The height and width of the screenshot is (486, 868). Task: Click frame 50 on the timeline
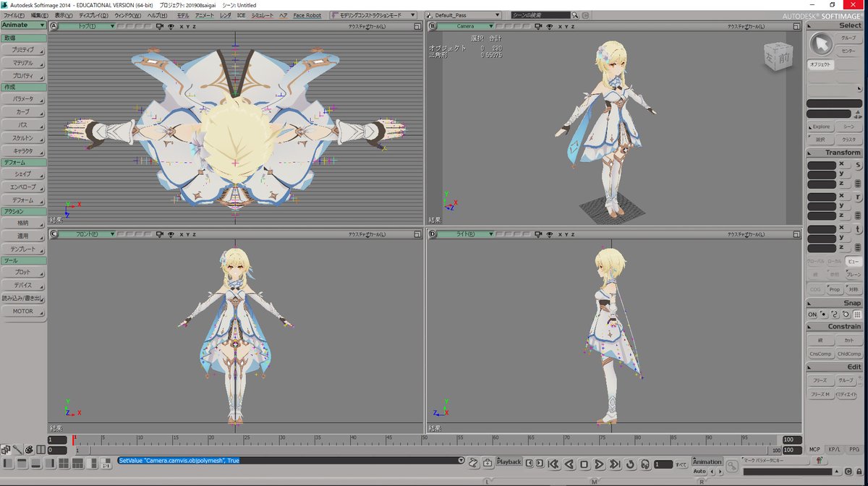click(x=425, y=440)
